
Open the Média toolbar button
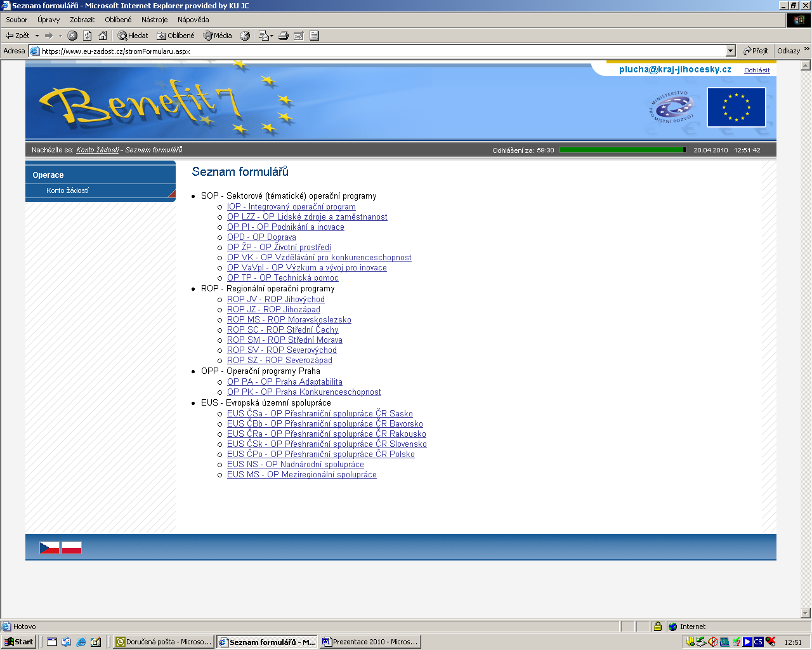pyautogui.click(x=218, y=36)
